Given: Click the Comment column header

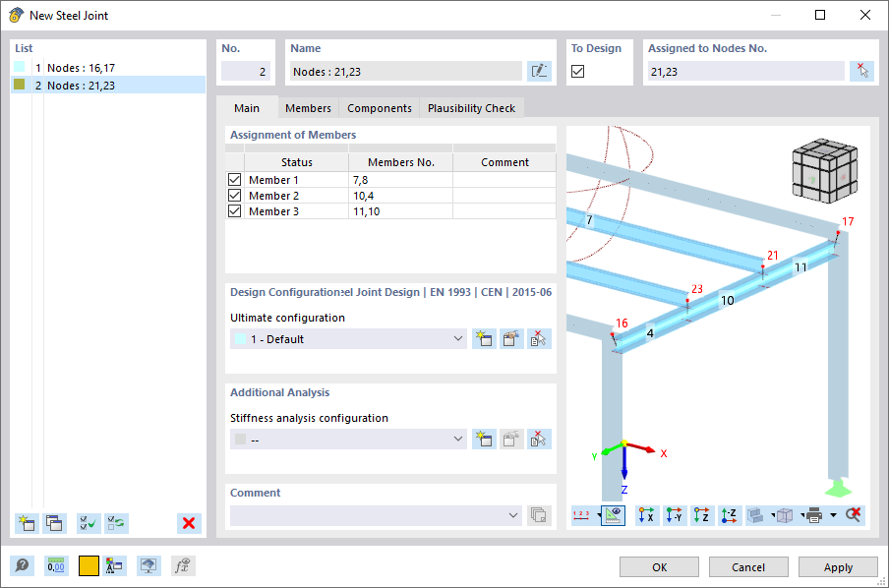Looking at the screenshot, I should click(x=504, y=162).
